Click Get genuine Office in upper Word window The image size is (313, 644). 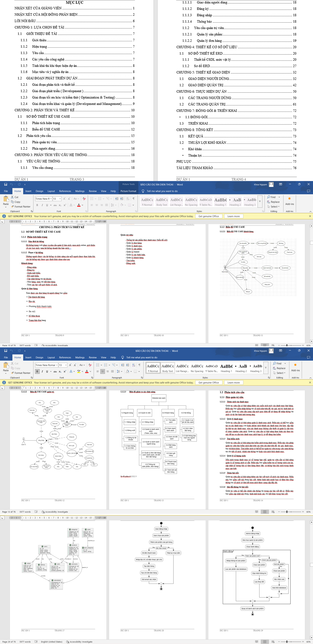coord(209,216)
